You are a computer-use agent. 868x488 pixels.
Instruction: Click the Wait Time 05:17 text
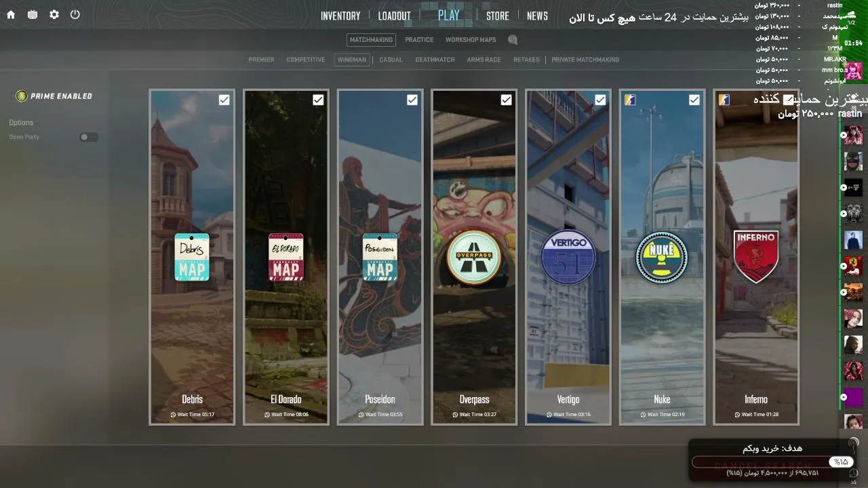tap(196, 415)
